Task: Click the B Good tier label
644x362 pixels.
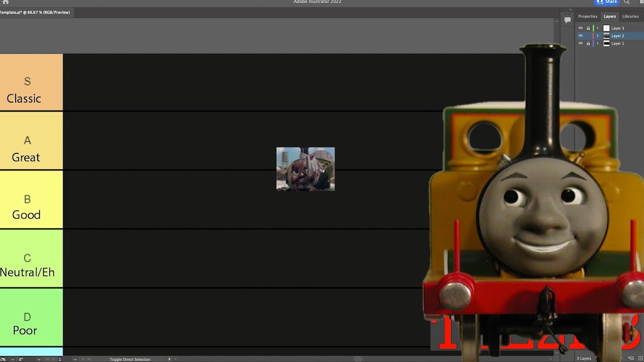Action: coord(31,200)
